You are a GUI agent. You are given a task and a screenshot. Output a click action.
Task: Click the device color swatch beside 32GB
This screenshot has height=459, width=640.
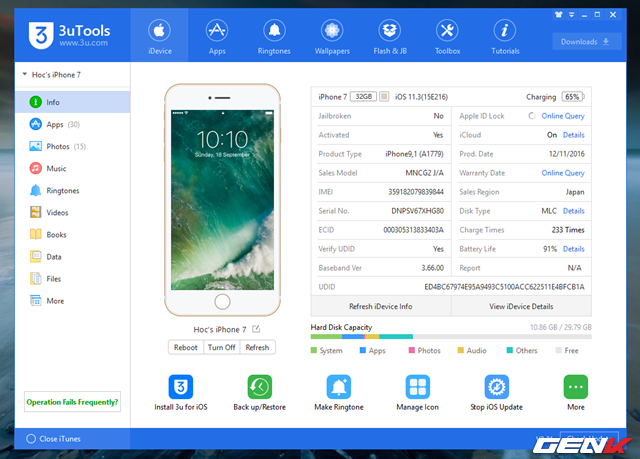(384, 96)
